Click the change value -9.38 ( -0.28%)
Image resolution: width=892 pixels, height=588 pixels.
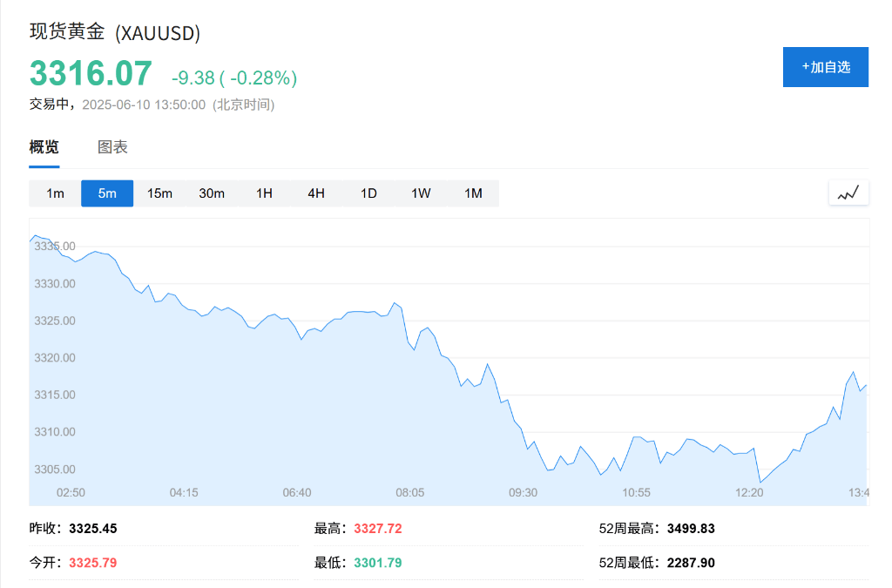point(234,78)
